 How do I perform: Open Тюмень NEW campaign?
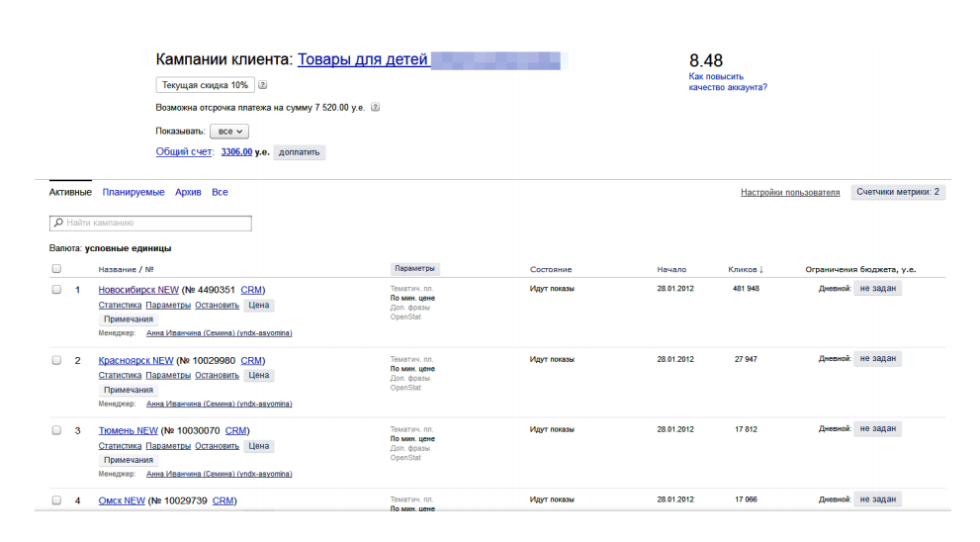click(129, 430)
